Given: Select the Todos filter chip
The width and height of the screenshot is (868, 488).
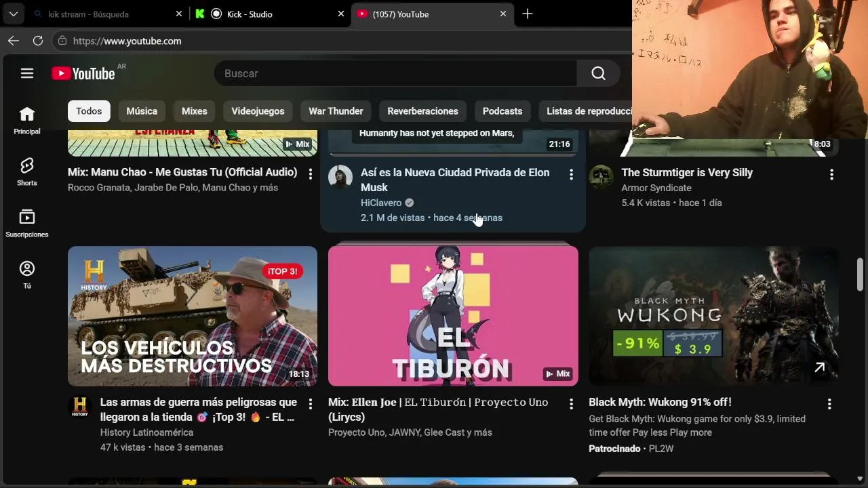Looking at the screenshot, I should click(89, 111).
